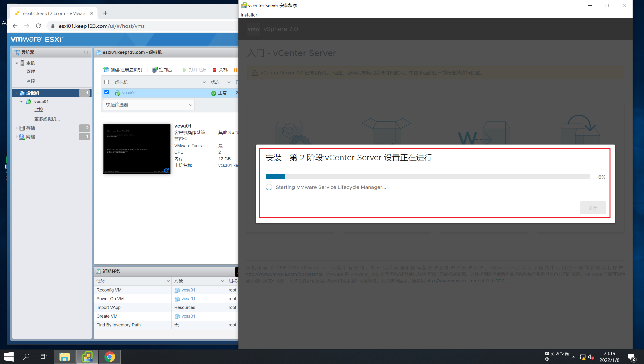644x364 pixels.
Task: Open the Windows Start menu
Action: tap(9, 356)
